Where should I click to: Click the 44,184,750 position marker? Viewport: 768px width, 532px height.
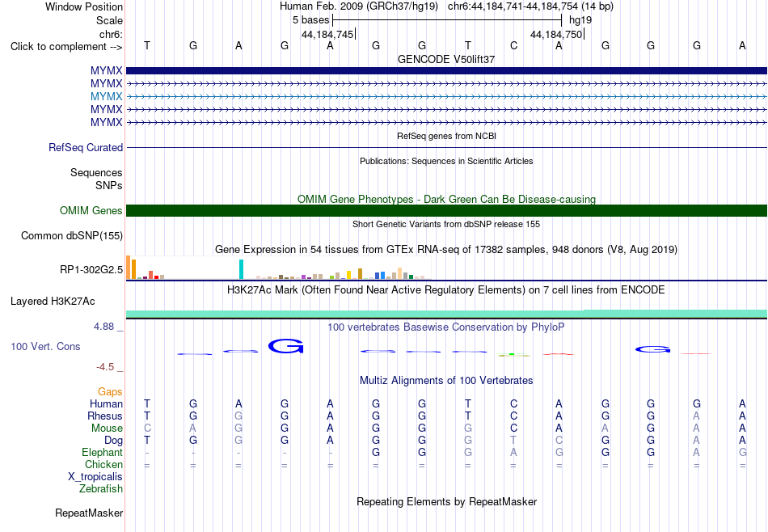[x=556, y=34]
